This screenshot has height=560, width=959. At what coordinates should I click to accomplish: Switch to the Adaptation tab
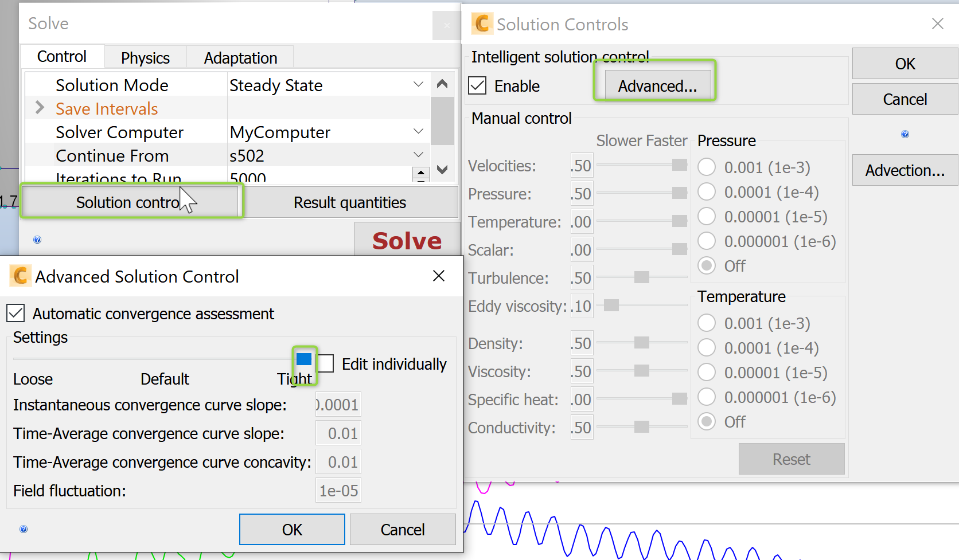pos(240,58)
